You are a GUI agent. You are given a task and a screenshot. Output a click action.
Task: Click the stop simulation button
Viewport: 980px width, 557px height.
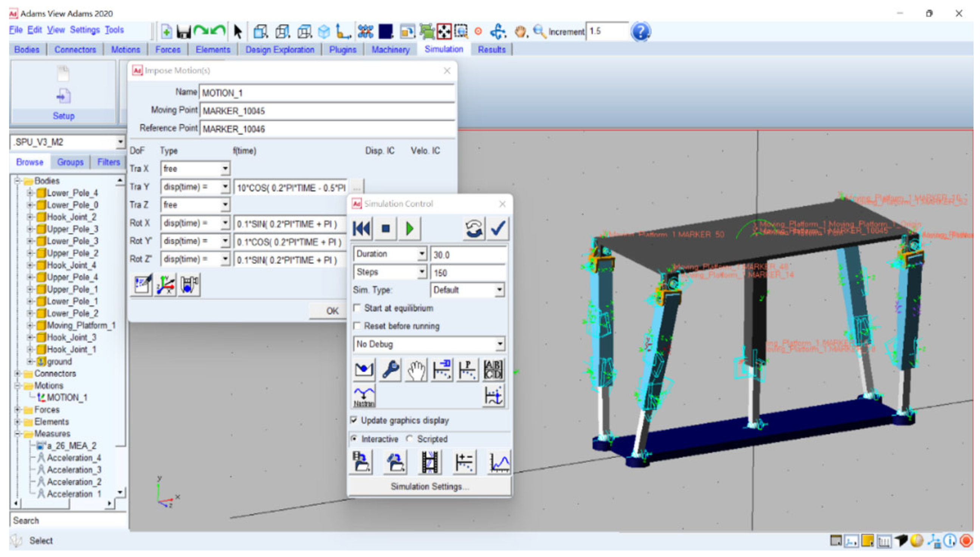[x=385, y=229]
